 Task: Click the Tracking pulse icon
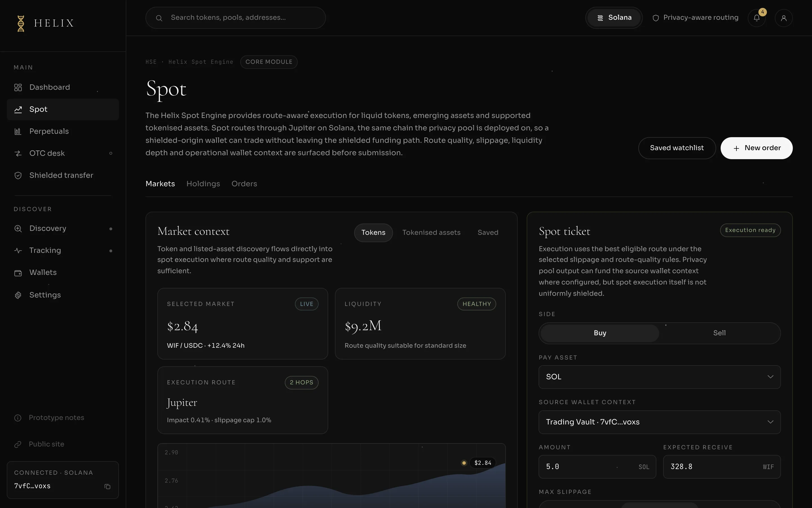pos(18,251)
